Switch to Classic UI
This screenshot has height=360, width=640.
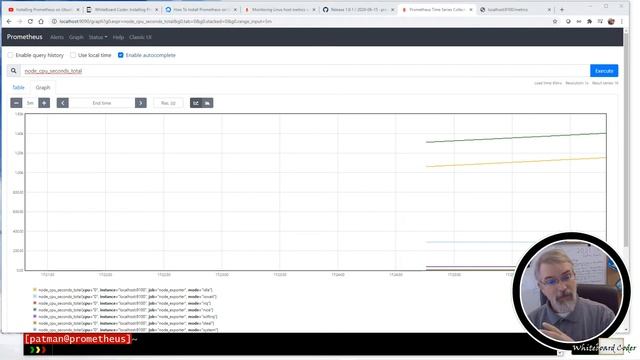click(x=140, y=37)
